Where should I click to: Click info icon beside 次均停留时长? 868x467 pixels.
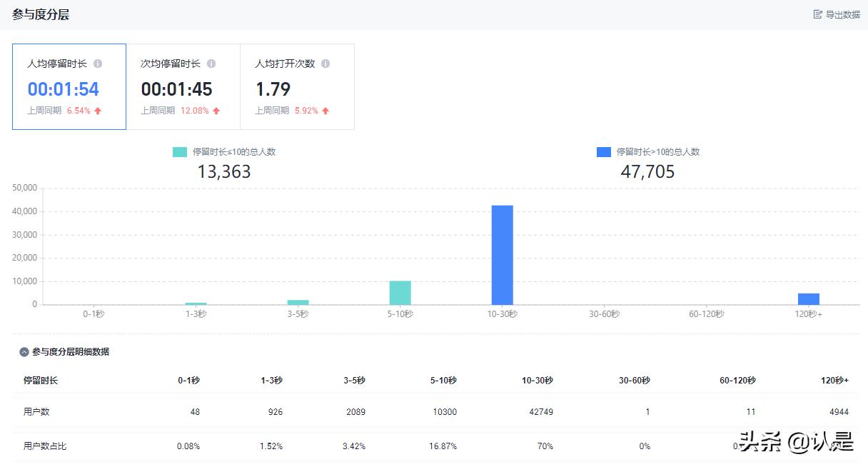(211, 64)
